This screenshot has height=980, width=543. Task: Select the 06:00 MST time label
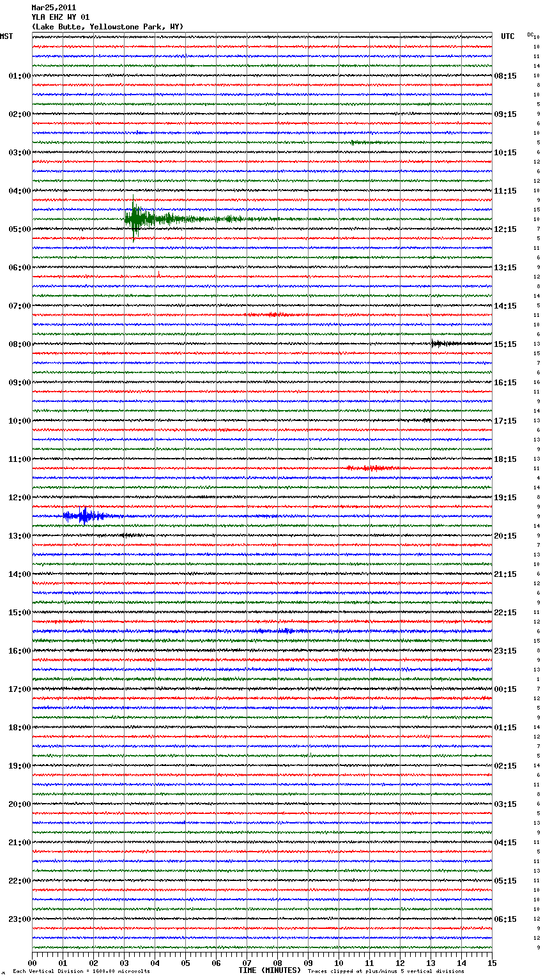point(20,268)
